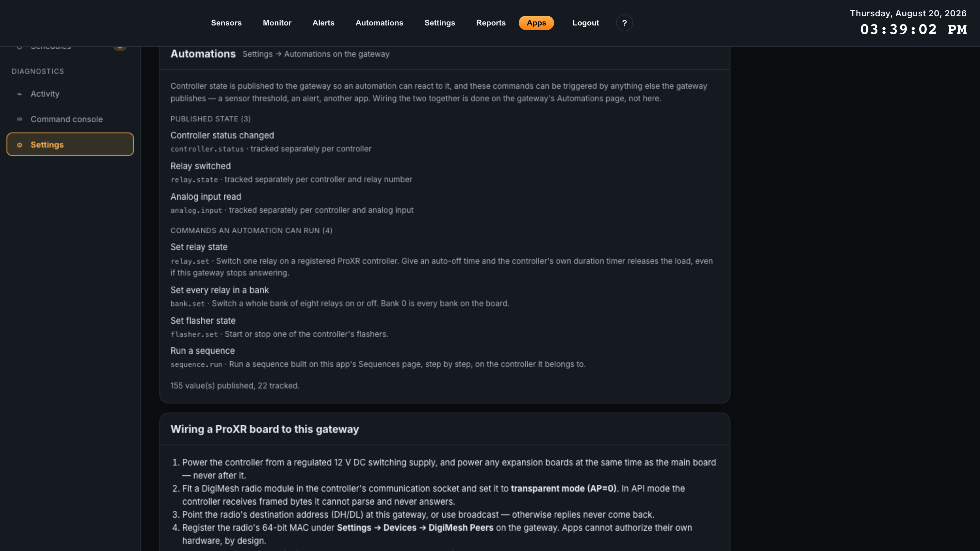980x551 pixels.
Task: Click the digital clock showing 03:39:02 PM
Action: click(913, 29)
